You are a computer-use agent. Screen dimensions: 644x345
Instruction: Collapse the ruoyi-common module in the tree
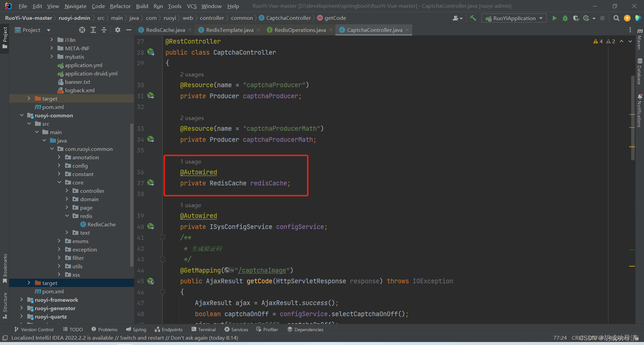coord(21,115)
